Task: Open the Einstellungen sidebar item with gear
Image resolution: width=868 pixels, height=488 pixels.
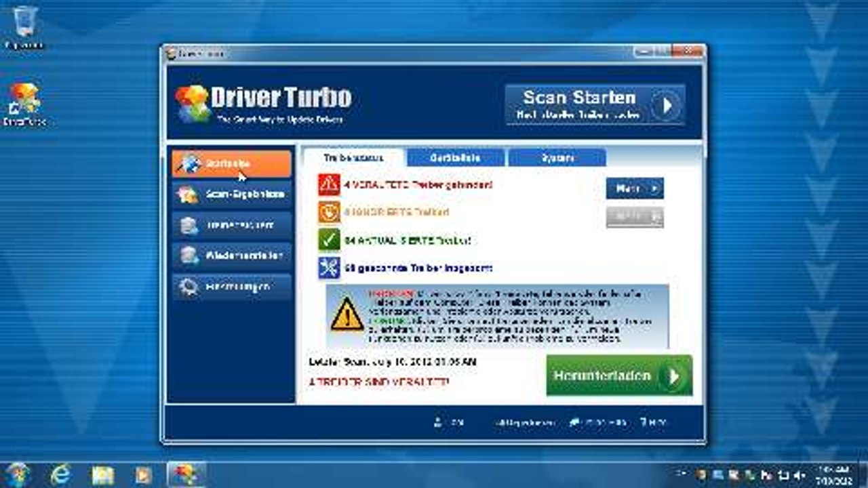Action: (x=231, y=287)
